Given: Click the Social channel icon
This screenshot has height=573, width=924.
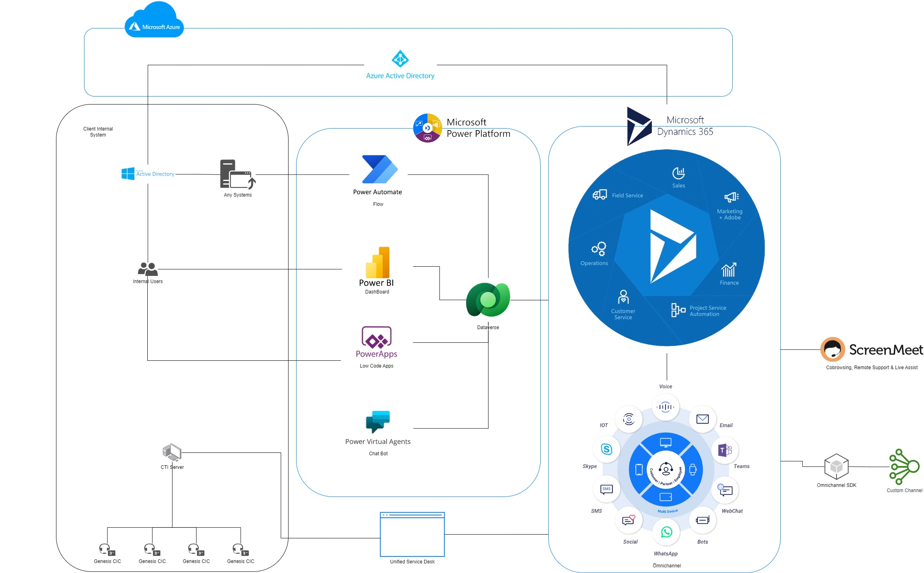Looking at the screenshot, I should pos(629,520).
